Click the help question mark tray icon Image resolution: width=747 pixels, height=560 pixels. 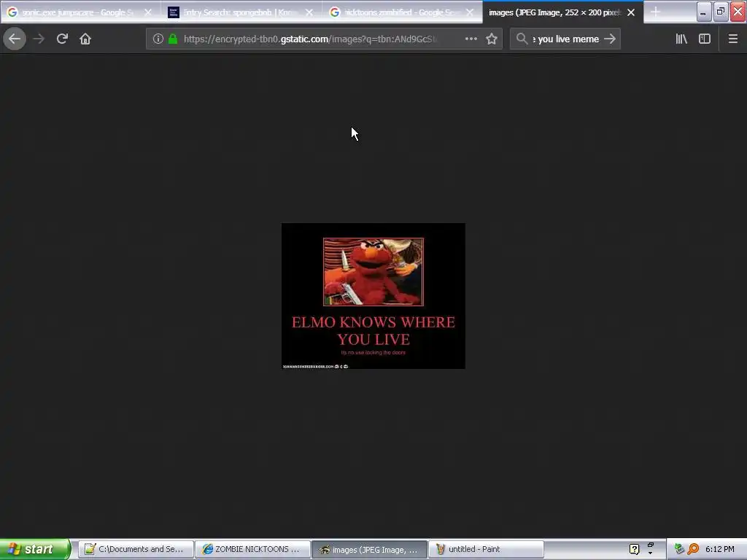click(634, 550)
